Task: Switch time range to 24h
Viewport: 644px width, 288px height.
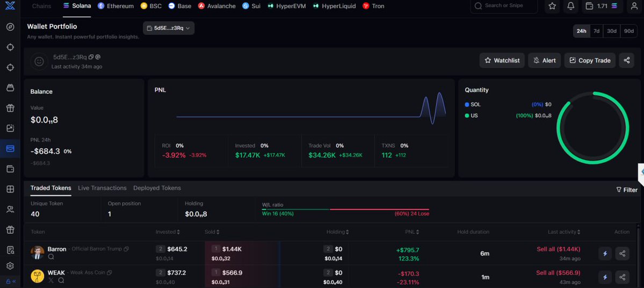Action: [x=582, y=31]
